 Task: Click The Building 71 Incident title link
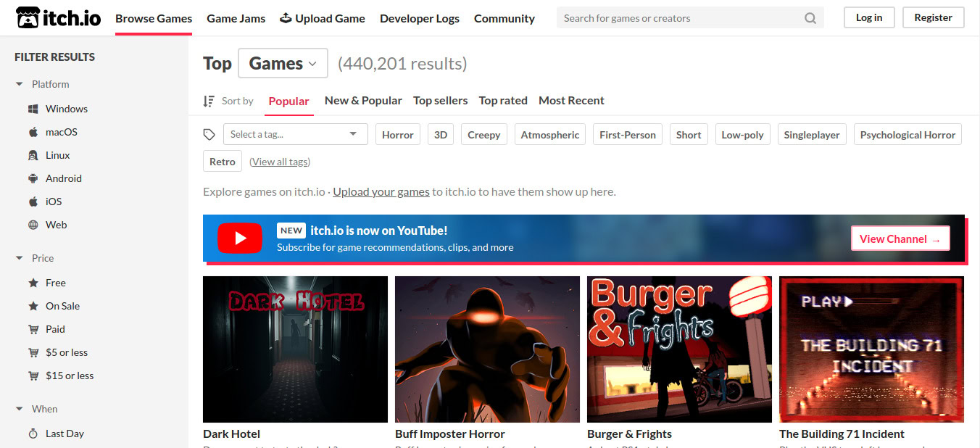tap(842, 434)
